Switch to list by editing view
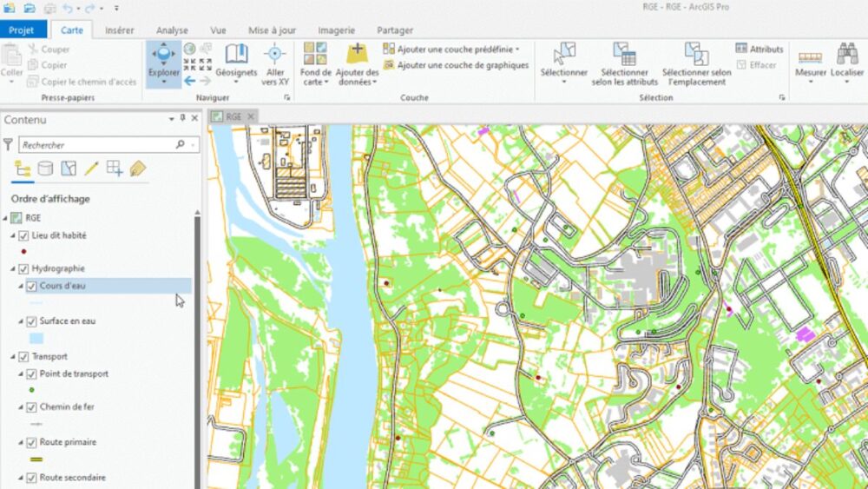 point(91,169)
